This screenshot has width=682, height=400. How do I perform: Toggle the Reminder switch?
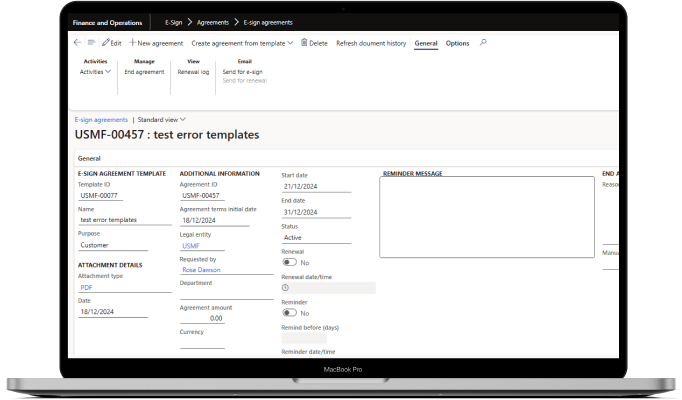pyautogui.click(x=289, y=313)
